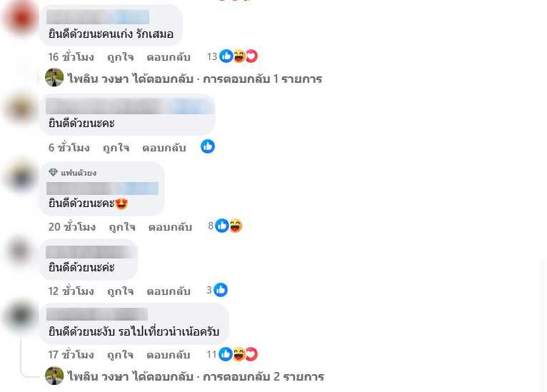Reply to the 12-hour-old comment
Viewport: 547px width, 392px height.
(169, 291)
